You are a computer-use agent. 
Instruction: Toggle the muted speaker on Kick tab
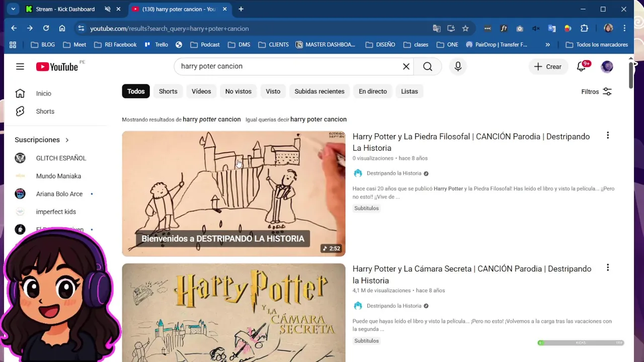pos(107,9)
